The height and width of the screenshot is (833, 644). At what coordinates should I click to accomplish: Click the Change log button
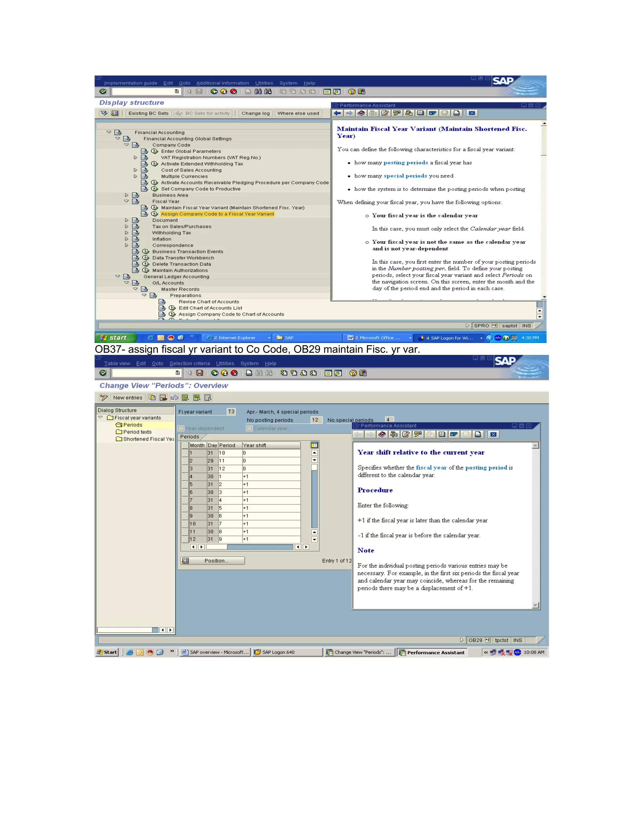click(255, 113)
